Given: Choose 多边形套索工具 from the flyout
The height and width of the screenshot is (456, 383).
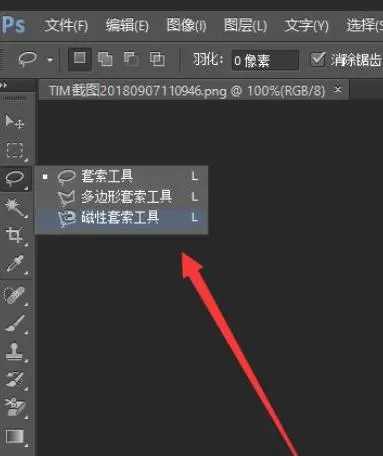Looking at the screenshot, I should click(121, 197).
